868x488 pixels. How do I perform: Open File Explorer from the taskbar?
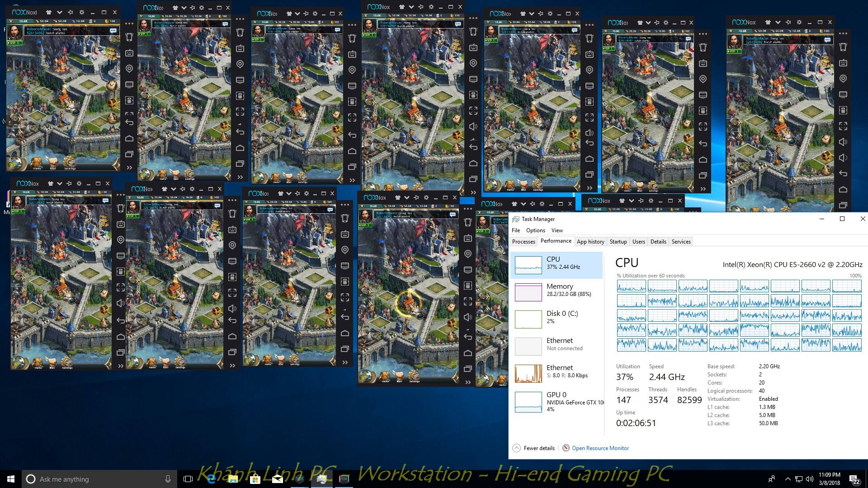(x=233, y=479)
